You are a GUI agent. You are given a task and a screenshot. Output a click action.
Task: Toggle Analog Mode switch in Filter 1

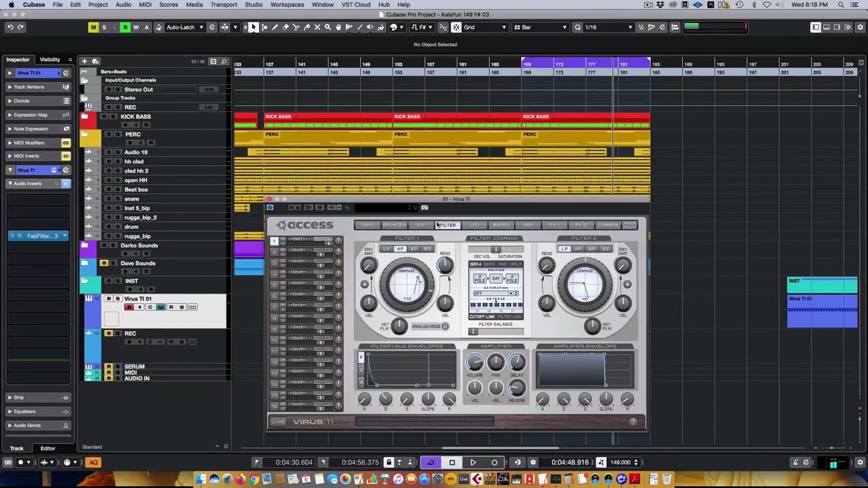click(x=445, y=326)
